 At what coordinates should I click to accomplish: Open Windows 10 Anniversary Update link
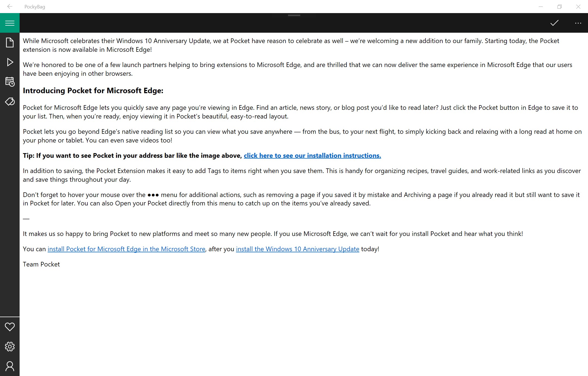tap(298, 249)
